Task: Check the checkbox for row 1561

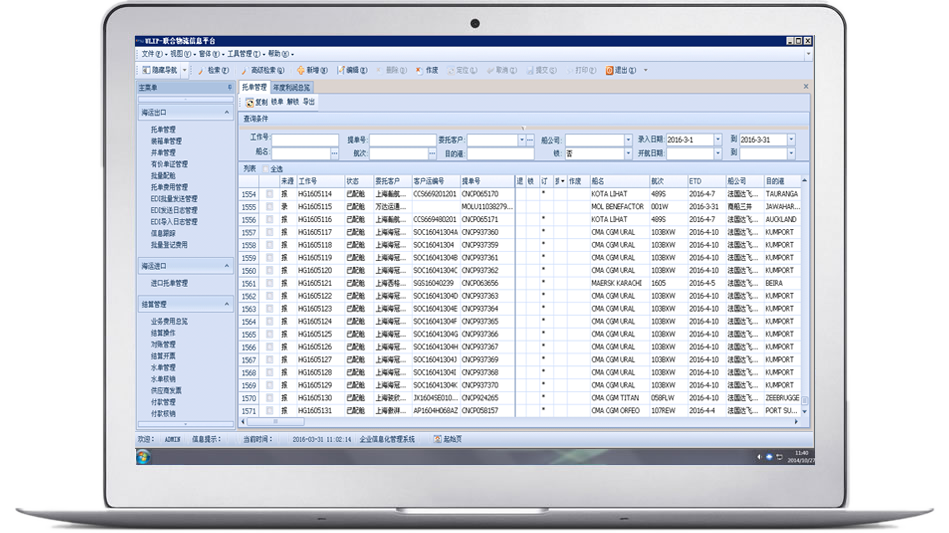Action: tap(269, 283)
